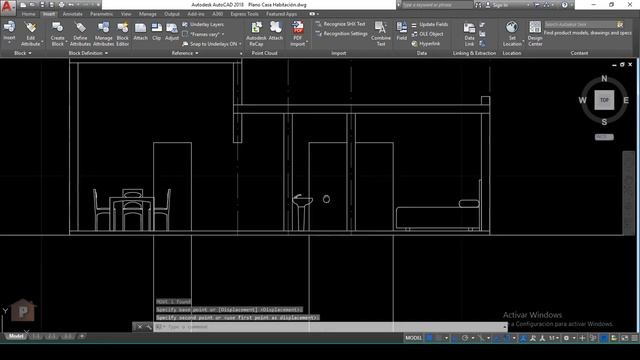The width and height of the screenshot is (640, 360).
Task: Click the keyword search box in title bar
Action: click(437, 5)
